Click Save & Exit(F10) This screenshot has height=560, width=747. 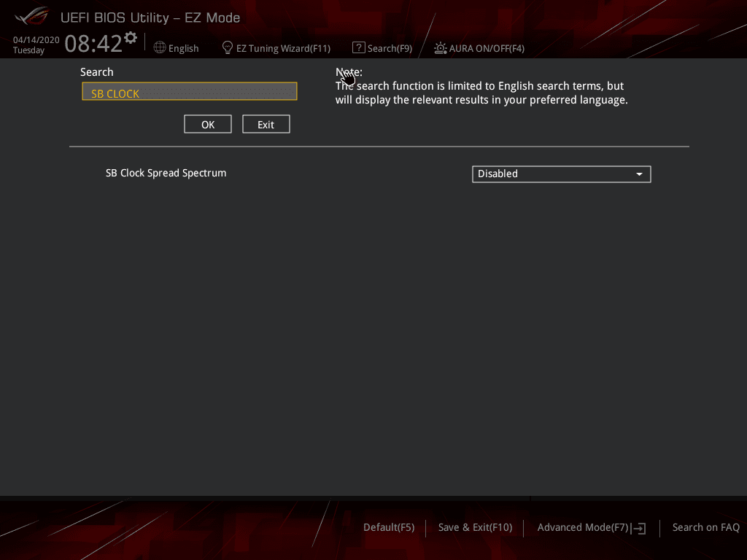[475, 527]
